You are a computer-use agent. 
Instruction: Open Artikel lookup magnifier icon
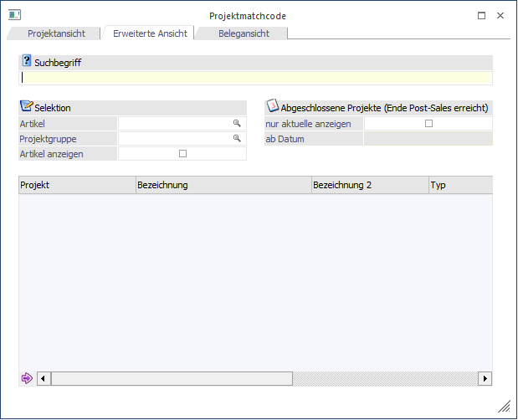(237, 123)
